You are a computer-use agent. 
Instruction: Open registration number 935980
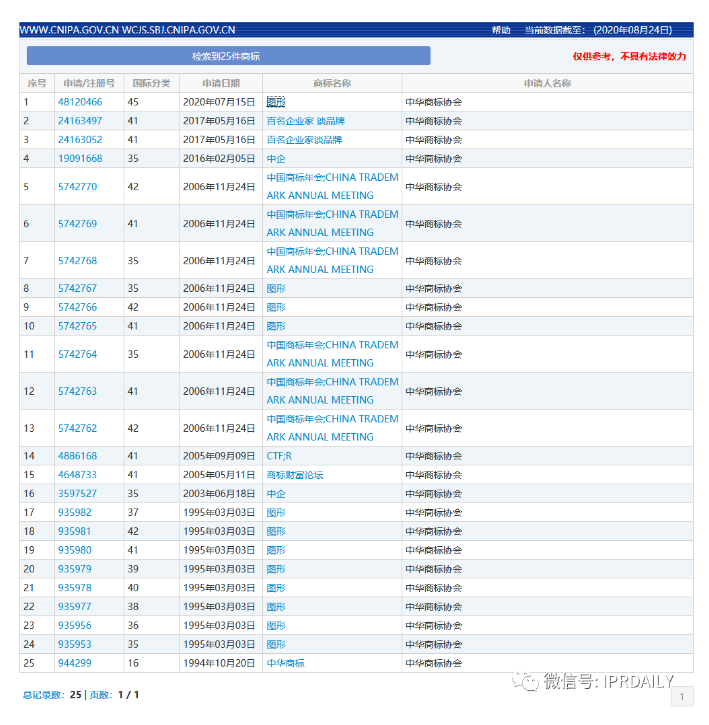pyautogui.click(x=75, y=550)
